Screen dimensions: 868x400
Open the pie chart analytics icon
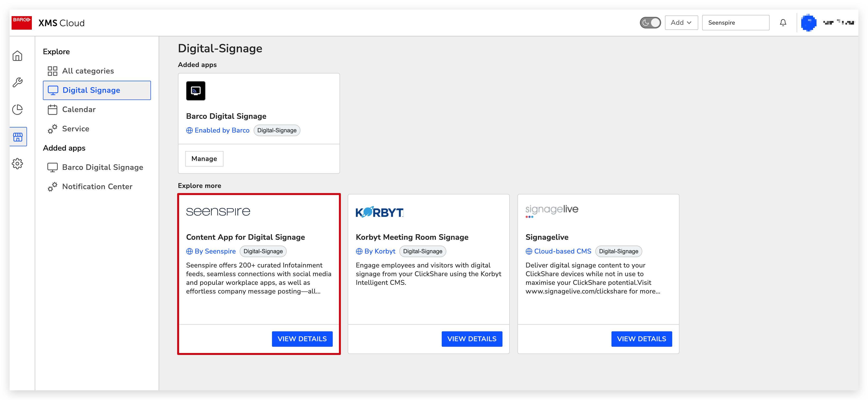tap(18, 109)
